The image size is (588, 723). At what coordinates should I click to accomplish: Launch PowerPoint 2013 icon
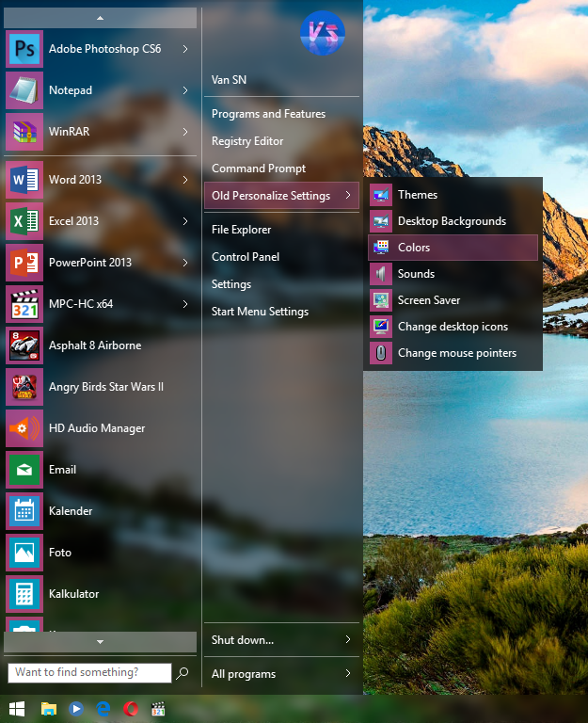[24, 263]
